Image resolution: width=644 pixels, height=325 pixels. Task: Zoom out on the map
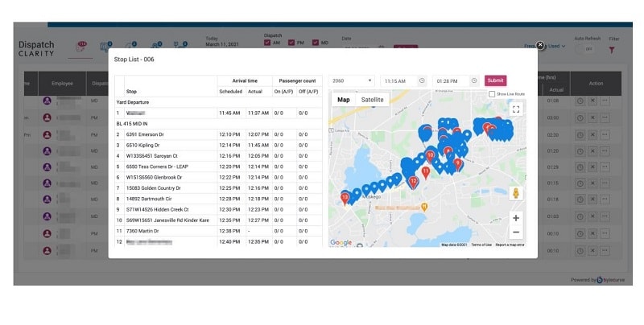point(516,232)
